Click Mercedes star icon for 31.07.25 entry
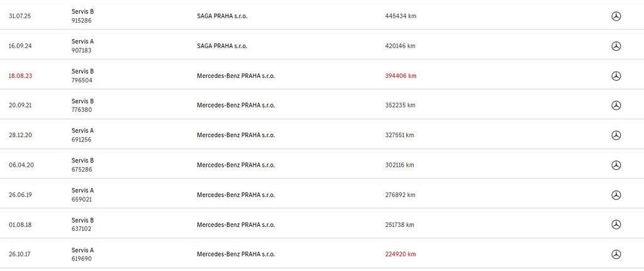644x271 pixels. [x=616, y=16]
